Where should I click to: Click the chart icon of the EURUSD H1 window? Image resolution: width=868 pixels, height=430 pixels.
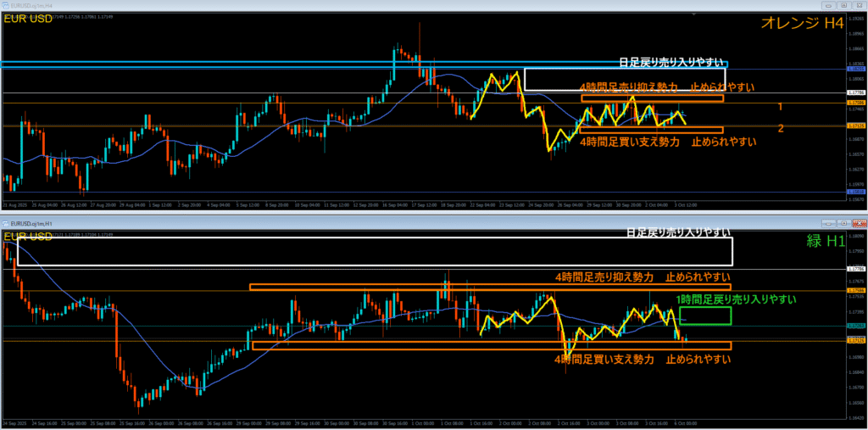[x=5, y=223]
